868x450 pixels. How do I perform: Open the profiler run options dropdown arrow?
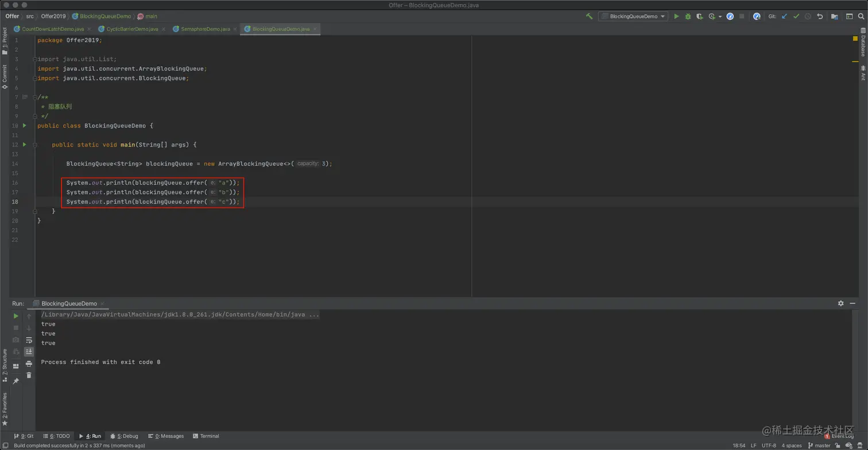[x=720, y=17]
